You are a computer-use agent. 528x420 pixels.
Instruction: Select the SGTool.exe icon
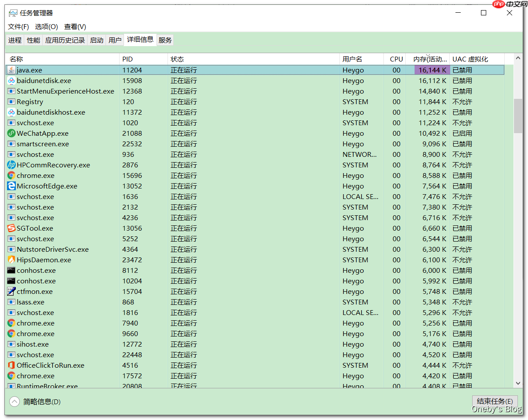(11, 228)
